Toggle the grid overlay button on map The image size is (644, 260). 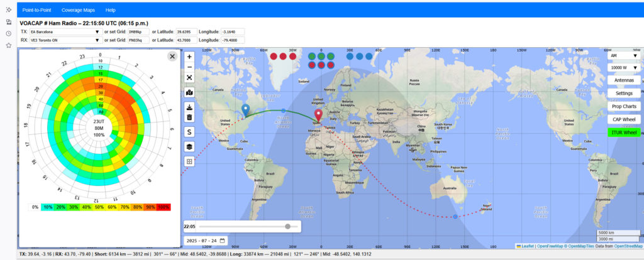[x=189, y=161]
